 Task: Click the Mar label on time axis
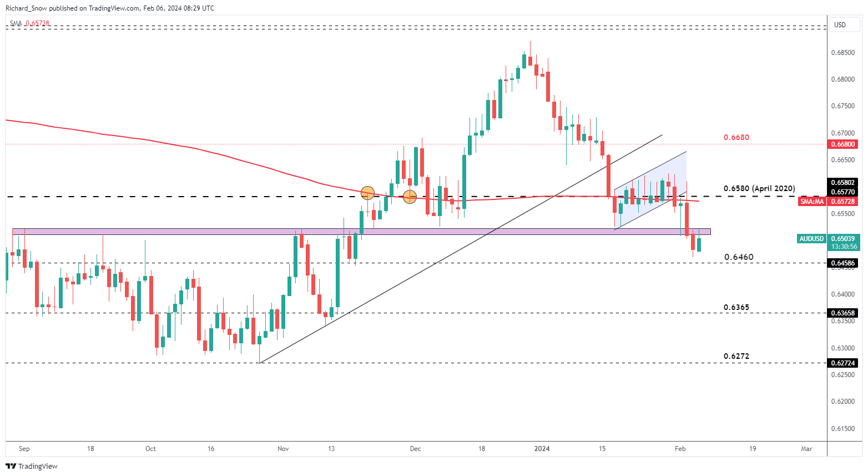(x=806, y=449)
